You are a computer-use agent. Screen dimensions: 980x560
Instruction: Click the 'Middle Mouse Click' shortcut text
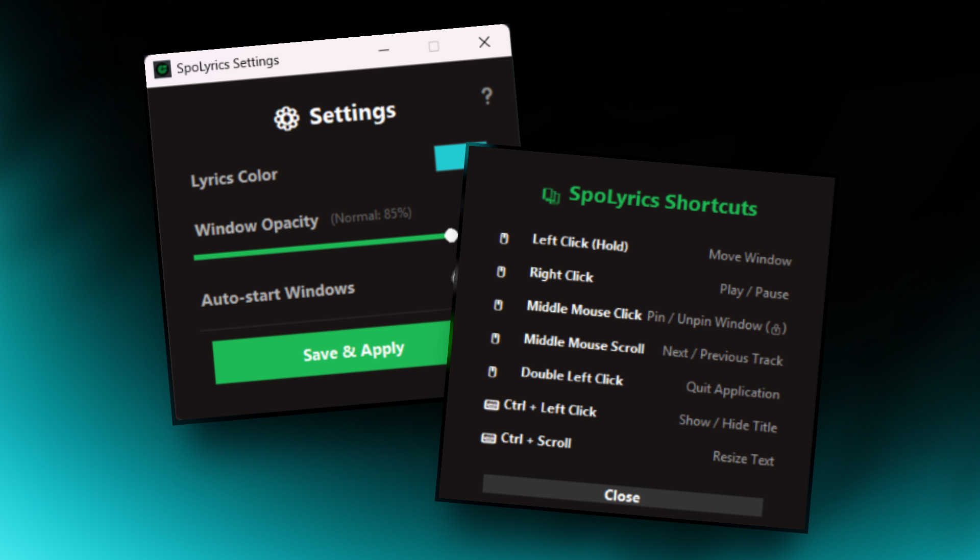[584, 310]
